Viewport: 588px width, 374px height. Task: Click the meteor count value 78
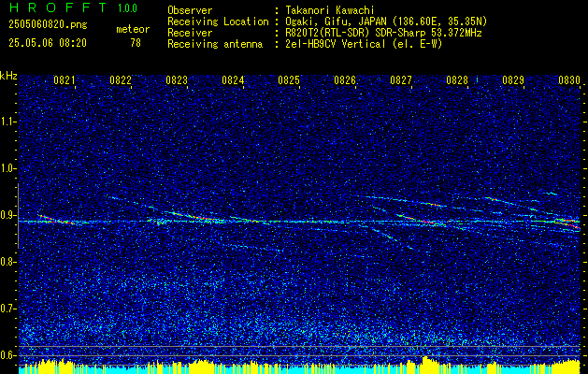(x=136, y=43)
